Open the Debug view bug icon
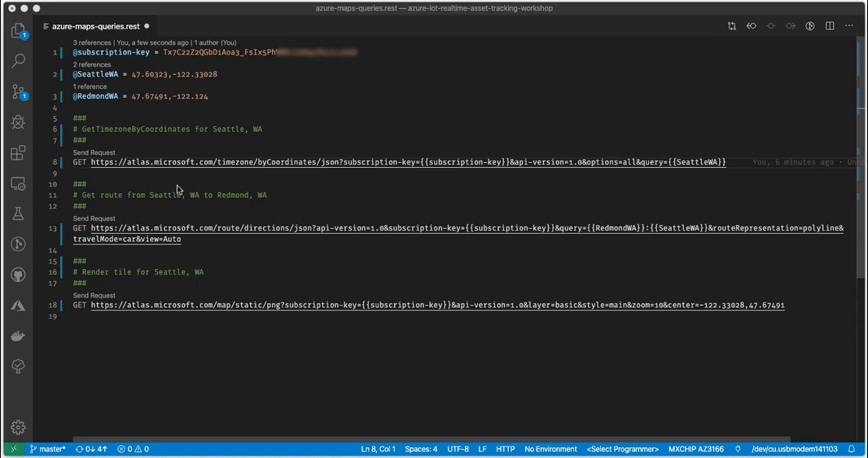This screenshot has width=868, height=458. click(18, 122)
